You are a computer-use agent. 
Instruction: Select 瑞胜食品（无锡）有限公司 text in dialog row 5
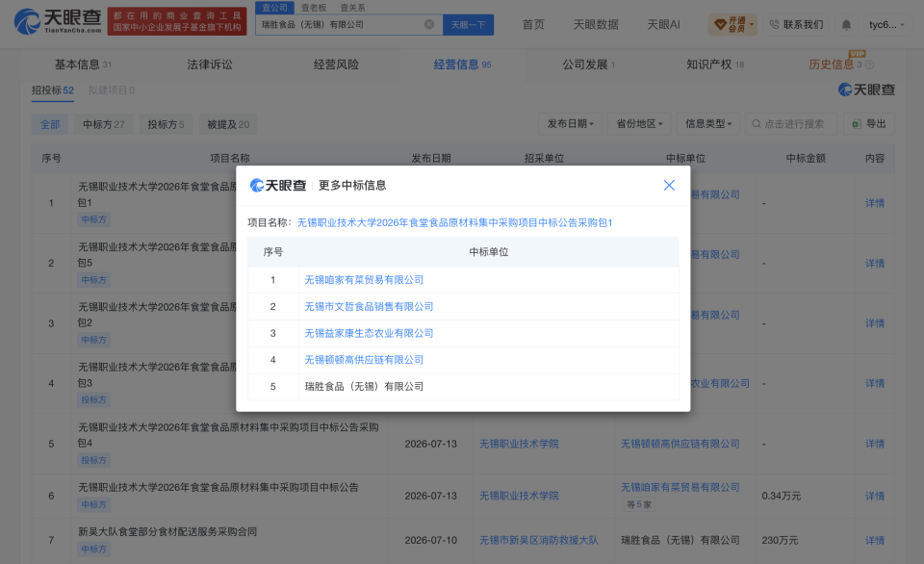point(364,387)
